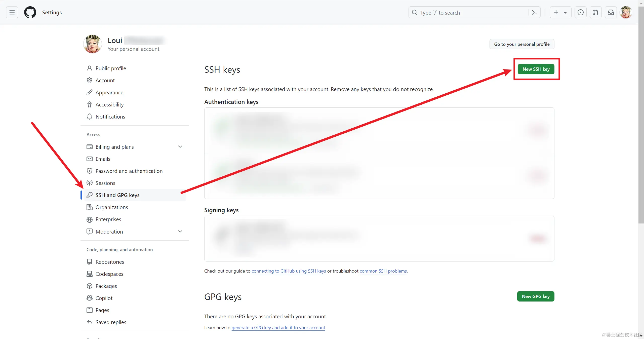
Task: Click the user avatar in top bar
Action: [x=626, y=12]
